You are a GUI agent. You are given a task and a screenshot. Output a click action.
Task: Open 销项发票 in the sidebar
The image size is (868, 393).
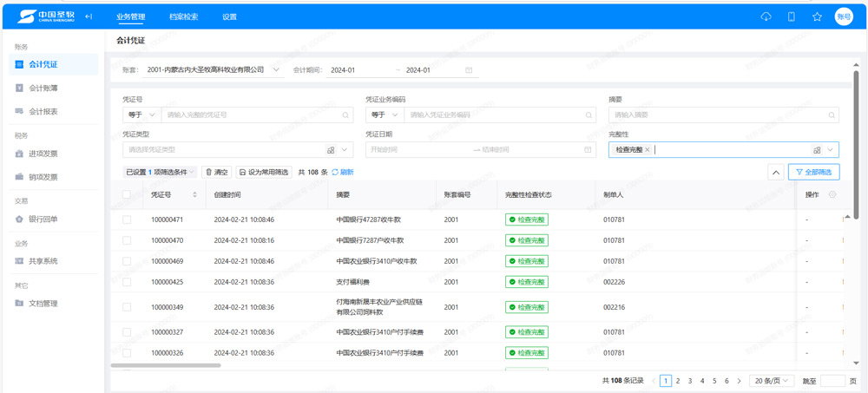pos(54,177)
